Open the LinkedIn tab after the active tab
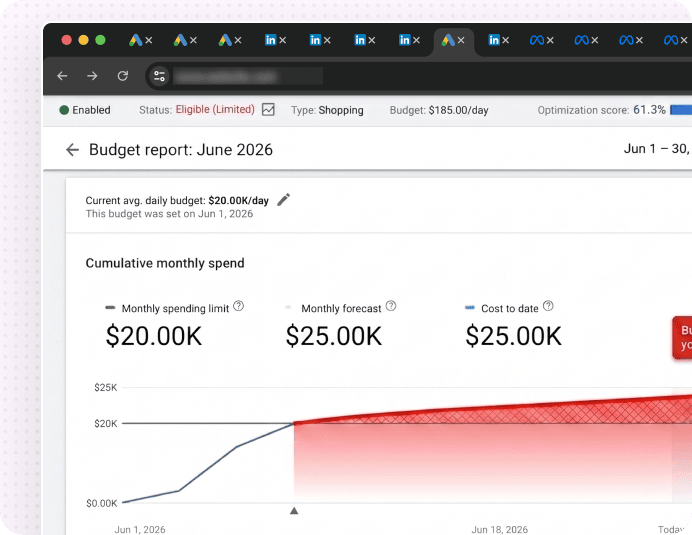The image size is (692, 535). pos(494,40)
